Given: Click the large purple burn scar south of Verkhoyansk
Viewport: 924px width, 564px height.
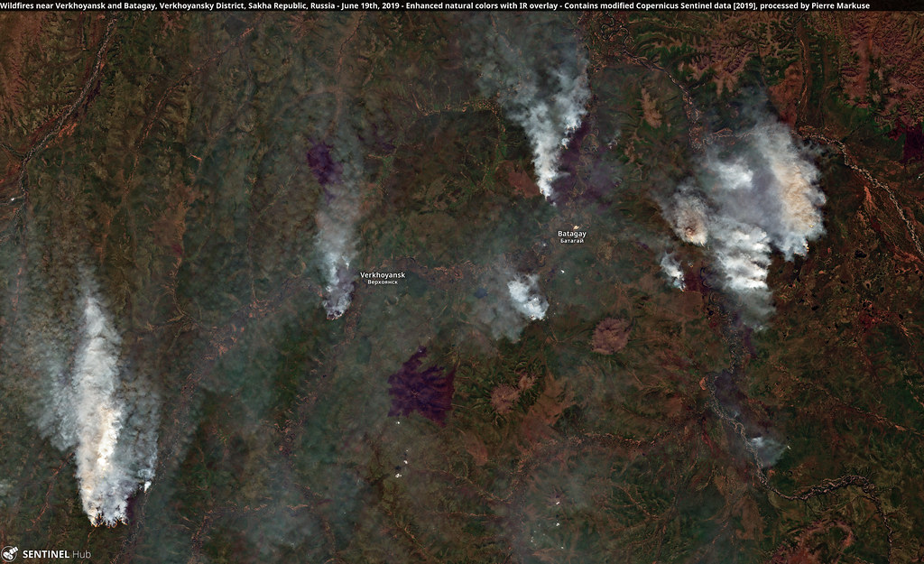Looking at the screenshot, I should pyautogui.click(x=421, y=386).
